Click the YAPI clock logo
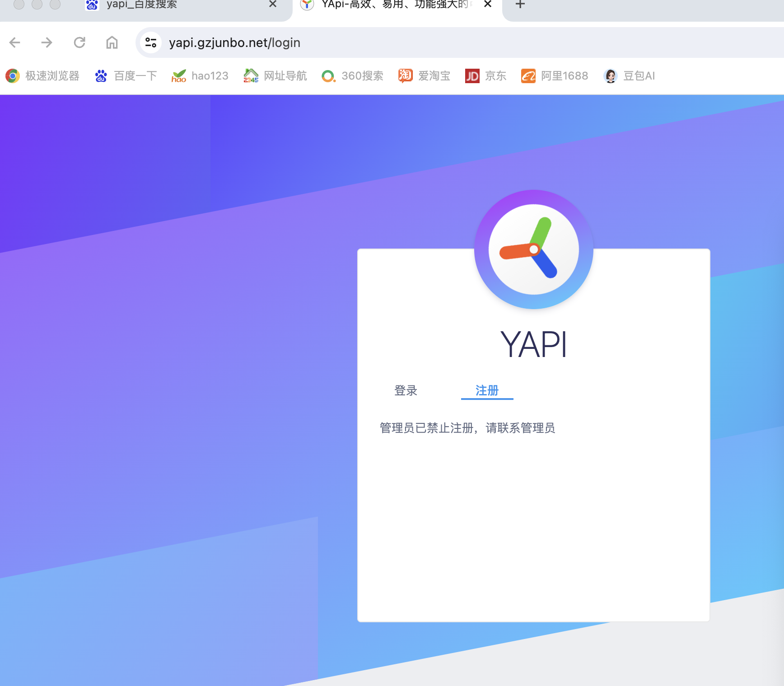The height and width of the screenshot is (686, 784). tap(533, 250)
